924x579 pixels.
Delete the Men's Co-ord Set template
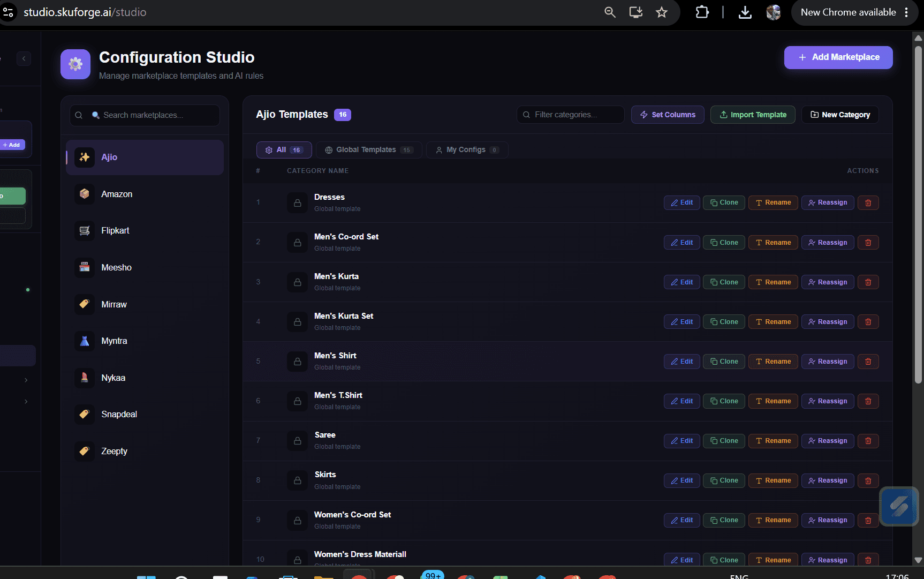coord(868,243)
